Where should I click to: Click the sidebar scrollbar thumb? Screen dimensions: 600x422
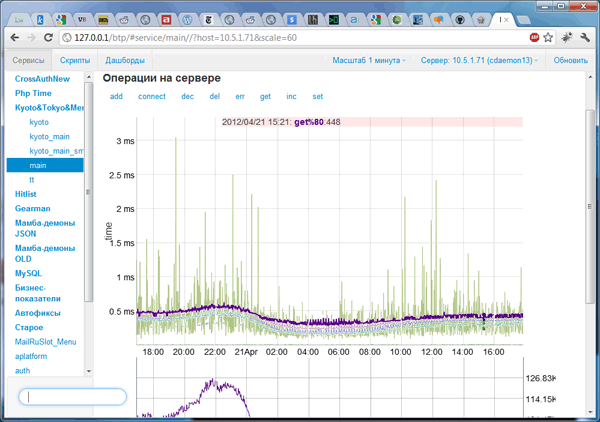[89, 192]
